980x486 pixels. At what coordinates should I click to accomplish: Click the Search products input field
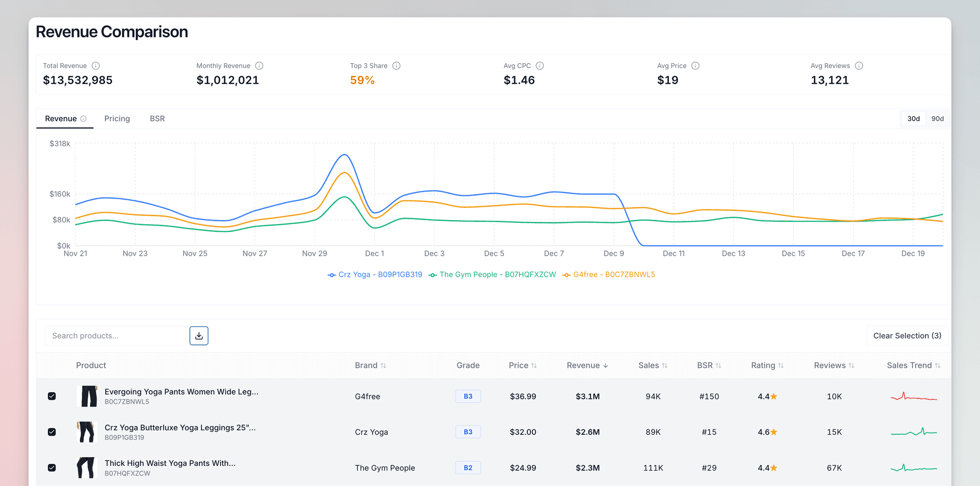[115, 336]
